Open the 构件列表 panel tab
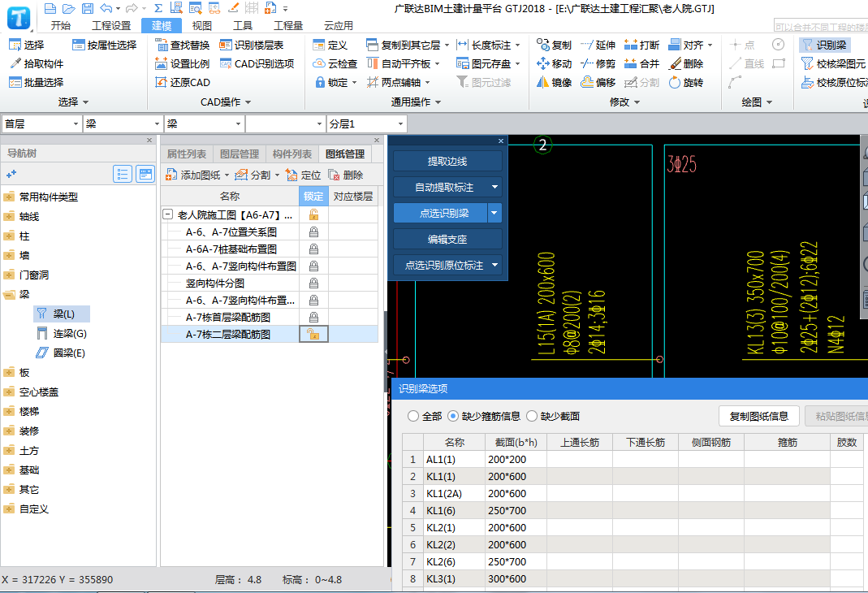Image resolution: width=868 pixels, height=593 pixels. [292, 154]
